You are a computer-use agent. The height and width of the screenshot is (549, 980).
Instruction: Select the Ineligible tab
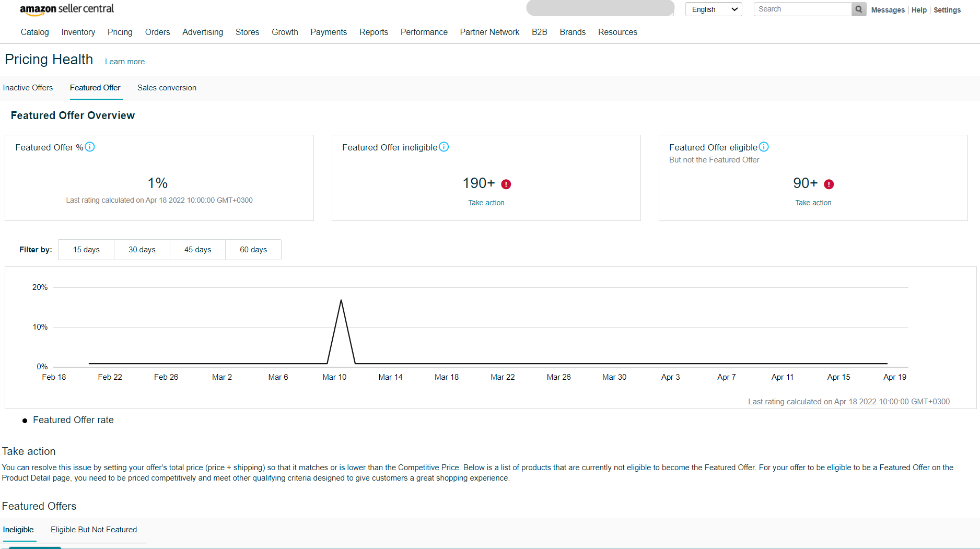[18, 530]
